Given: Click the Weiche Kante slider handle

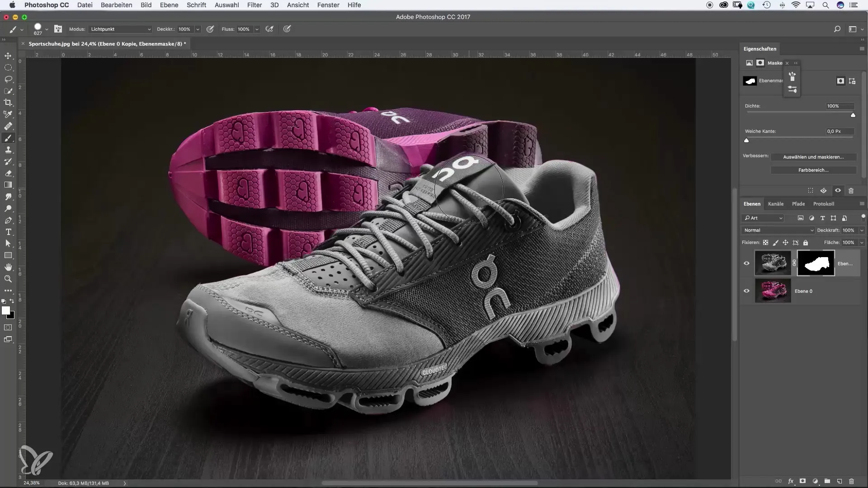Looking at the screenshot, I should tap(746, 141).
